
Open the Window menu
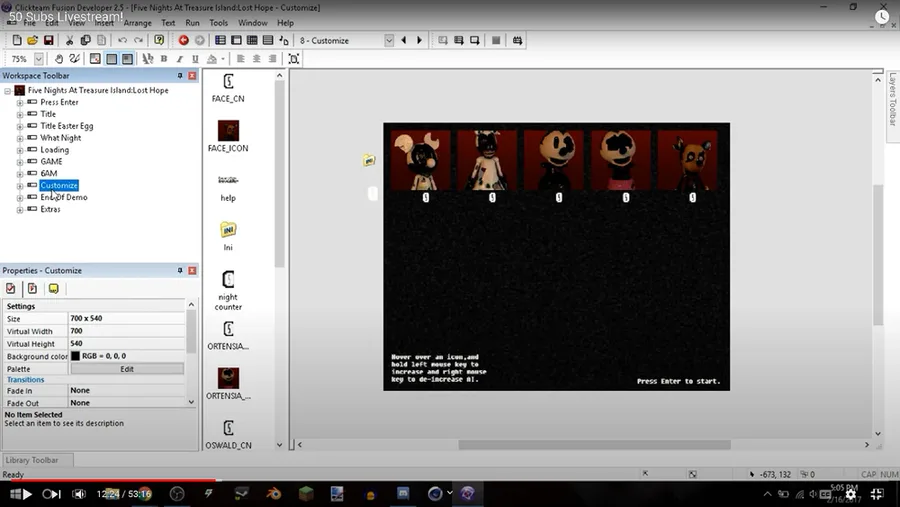click(x=253, y=23)
